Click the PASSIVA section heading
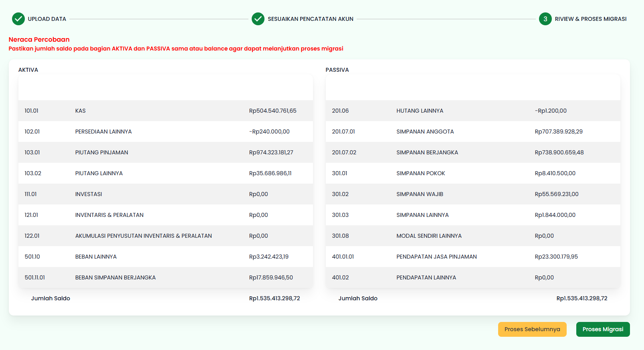 337,70
